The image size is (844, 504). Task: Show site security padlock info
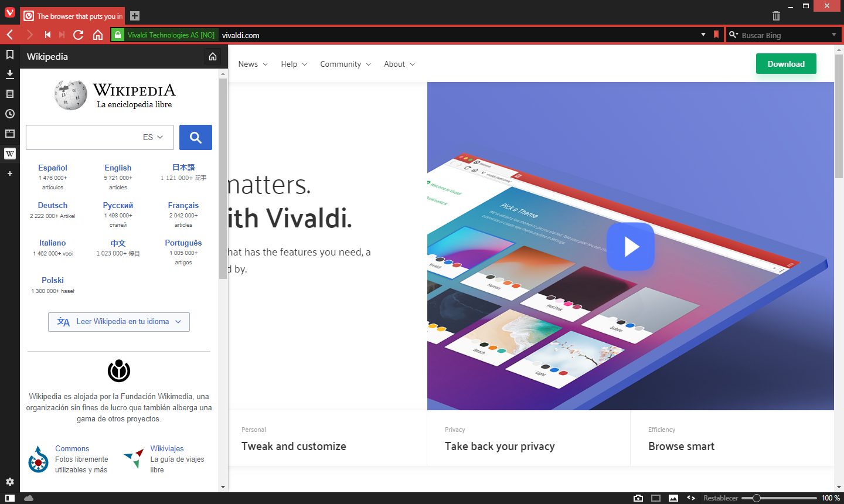[x=118, y=35]
